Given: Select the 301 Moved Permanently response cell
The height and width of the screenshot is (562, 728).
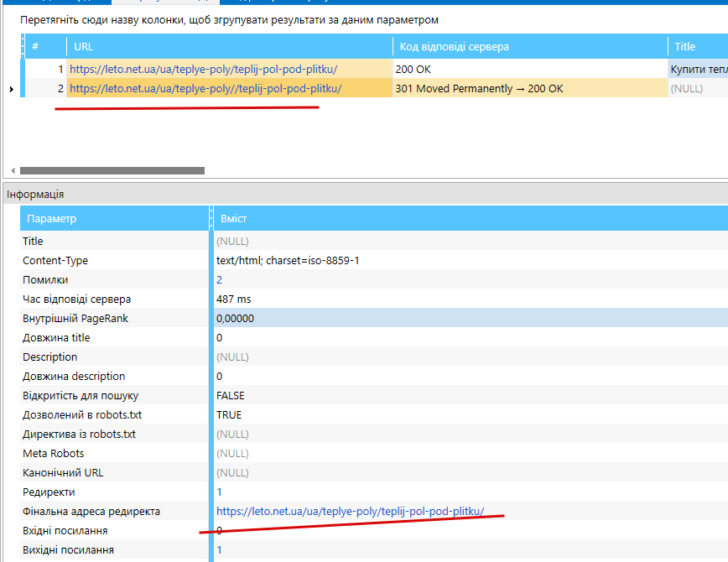Looking at the screenshot, I should pos(530,88).
